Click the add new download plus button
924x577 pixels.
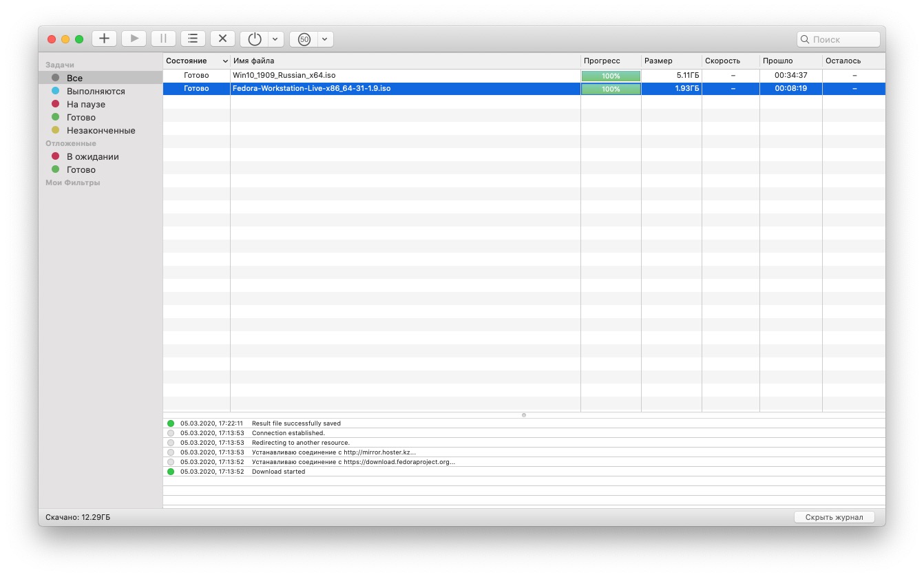104,39
